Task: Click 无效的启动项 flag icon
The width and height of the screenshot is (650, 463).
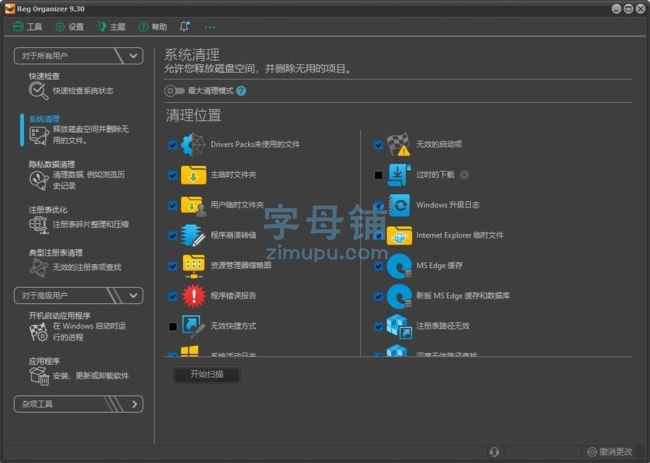Action: tap(399, 144)
